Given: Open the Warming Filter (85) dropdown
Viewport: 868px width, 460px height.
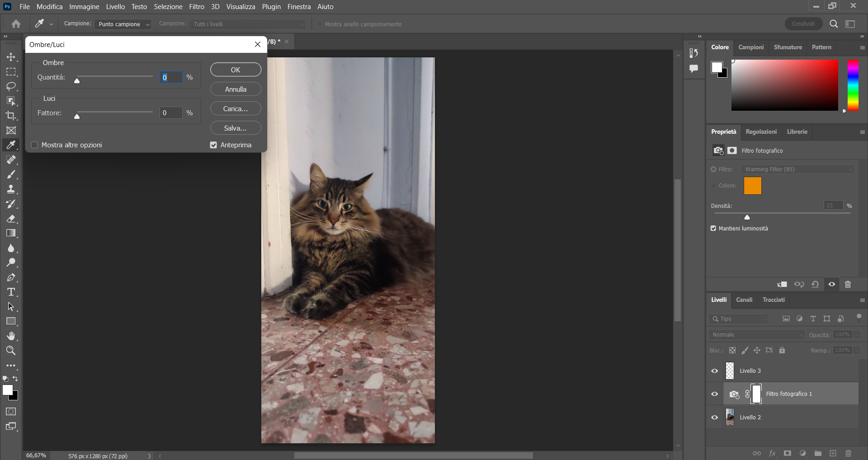Looking at the screenshot, I should click(797, 169).
